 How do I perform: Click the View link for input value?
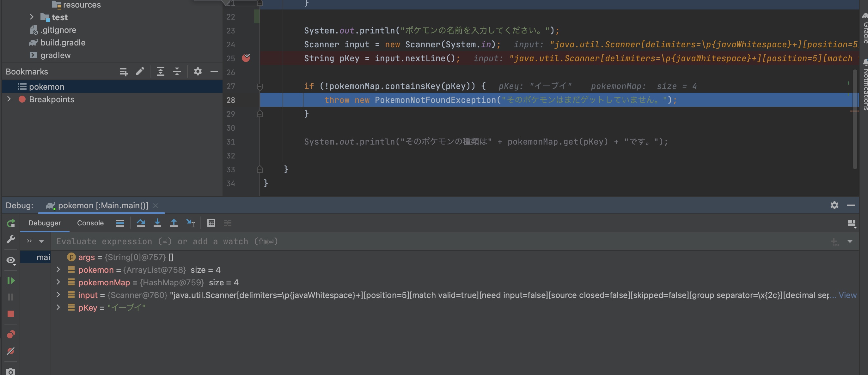click(847, 295)
